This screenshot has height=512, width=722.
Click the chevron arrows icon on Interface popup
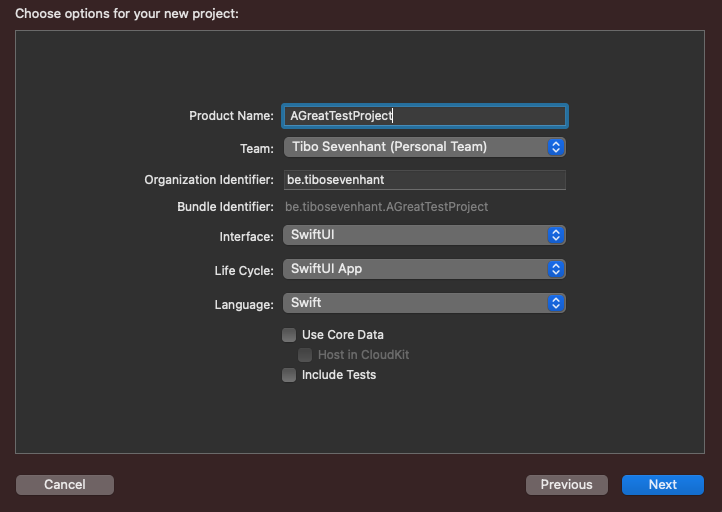(x=557, y=236)
